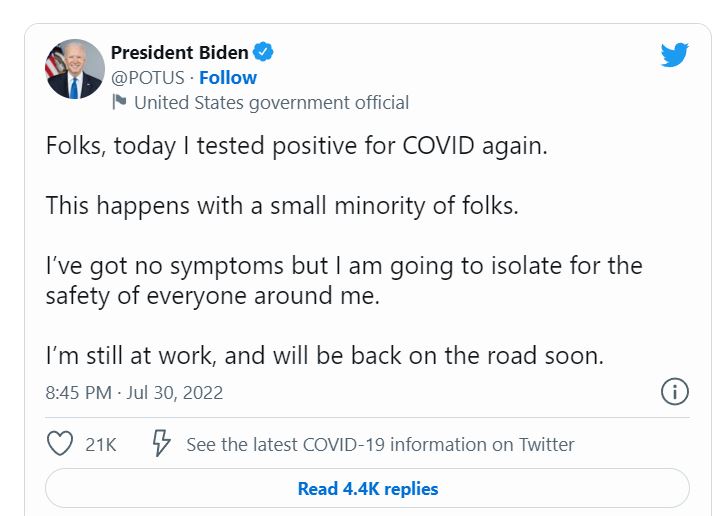Click the info circle icon
This screenshot has height=516, width=720.
(x=675, y=392)
